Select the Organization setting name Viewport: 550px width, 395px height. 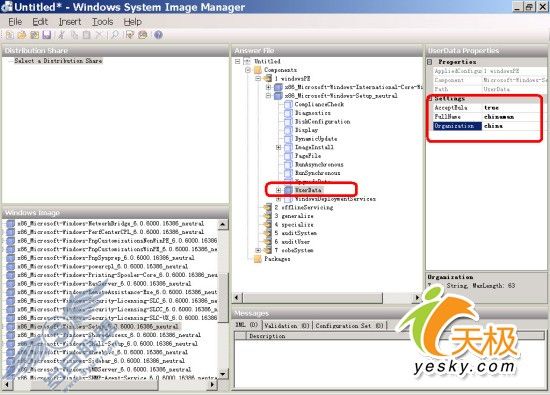click(x=457, y=126)
